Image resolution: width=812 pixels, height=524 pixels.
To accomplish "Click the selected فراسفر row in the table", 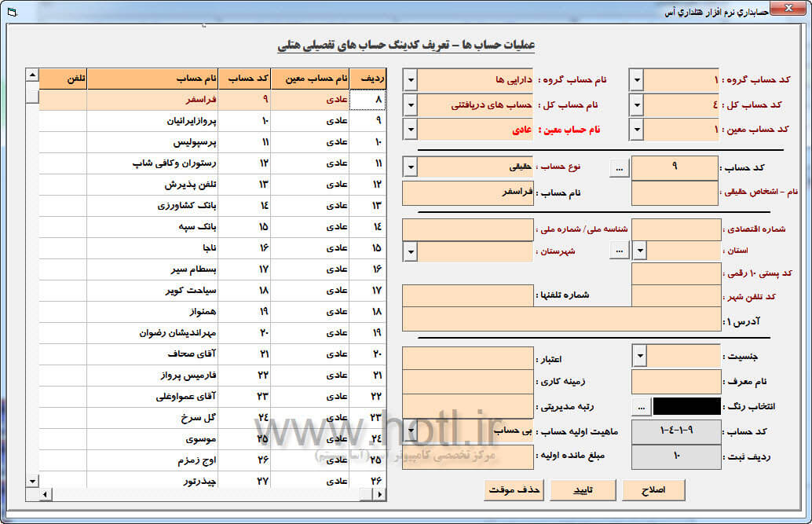I will pyautogui.click(x=212, y=100).
